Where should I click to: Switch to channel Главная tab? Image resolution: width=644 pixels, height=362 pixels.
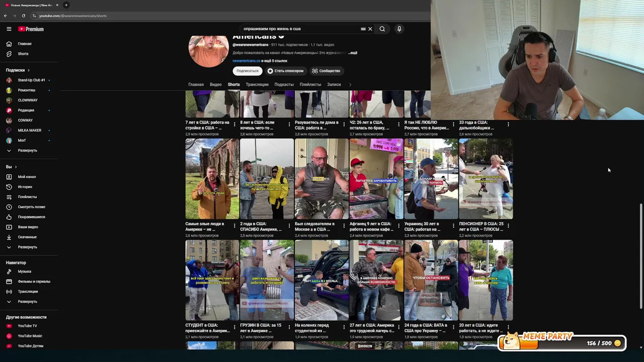click(x=196, y=84)
